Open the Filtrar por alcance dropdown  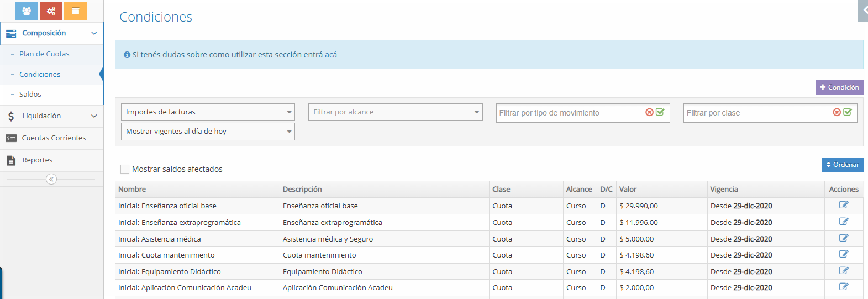tap(395, 112)
